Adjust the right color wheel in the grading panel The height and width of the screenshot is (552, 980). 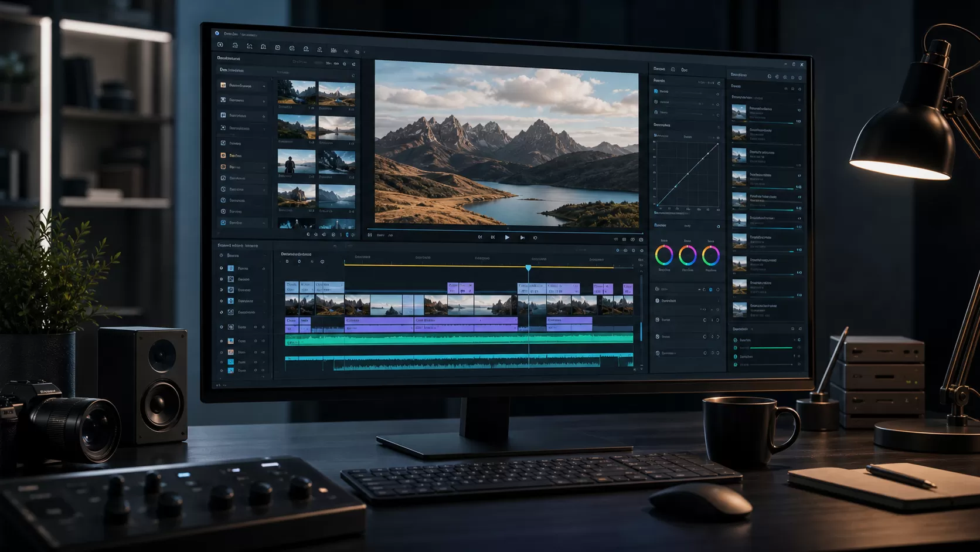point(711,255)
